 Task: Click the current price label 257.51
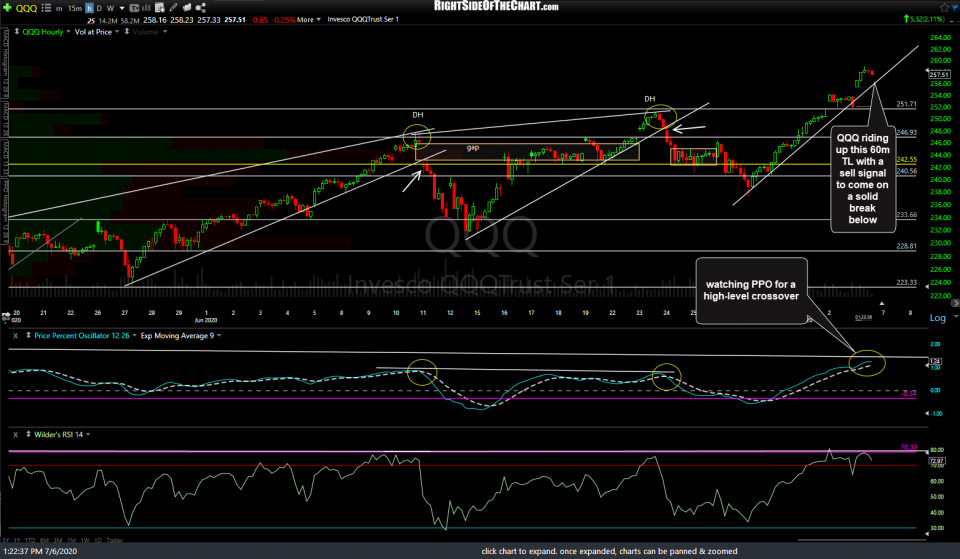pyautogui.click(x=939, y=75)
